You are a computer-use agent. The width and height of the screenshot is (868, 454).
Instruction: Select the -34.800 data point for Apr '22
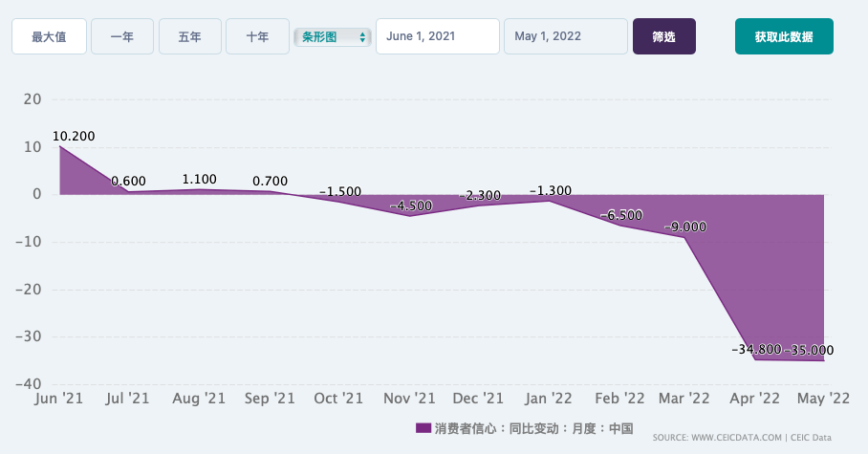[755, 359]
